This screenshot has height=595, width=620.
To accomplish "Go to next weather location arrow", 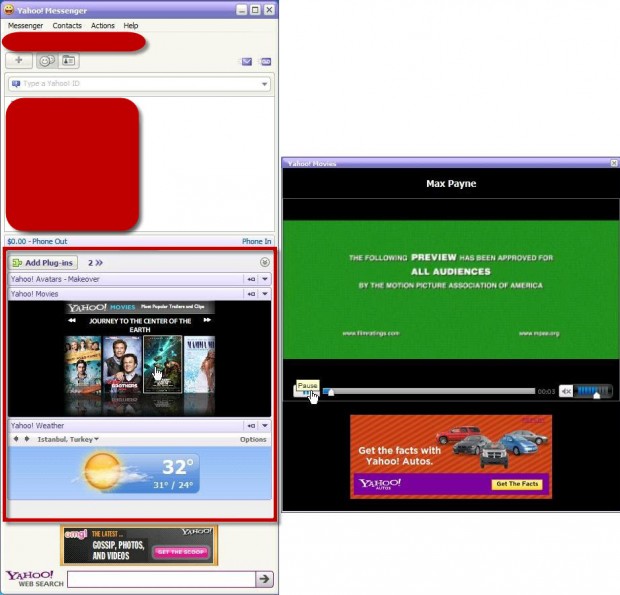I will click(26, 439).
